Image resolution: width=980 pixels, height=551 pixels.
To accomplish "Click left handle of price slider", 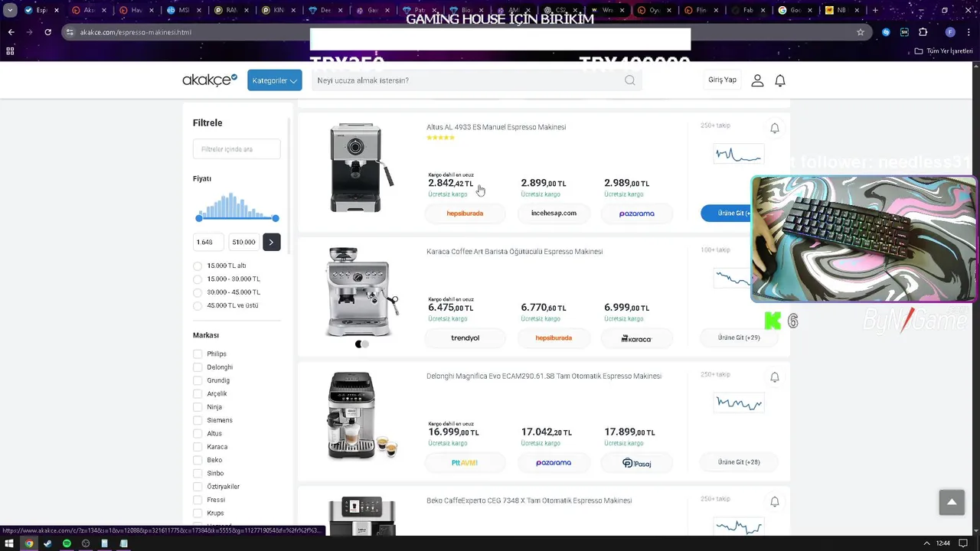I will pyautogui.click(x=199, y=218).
